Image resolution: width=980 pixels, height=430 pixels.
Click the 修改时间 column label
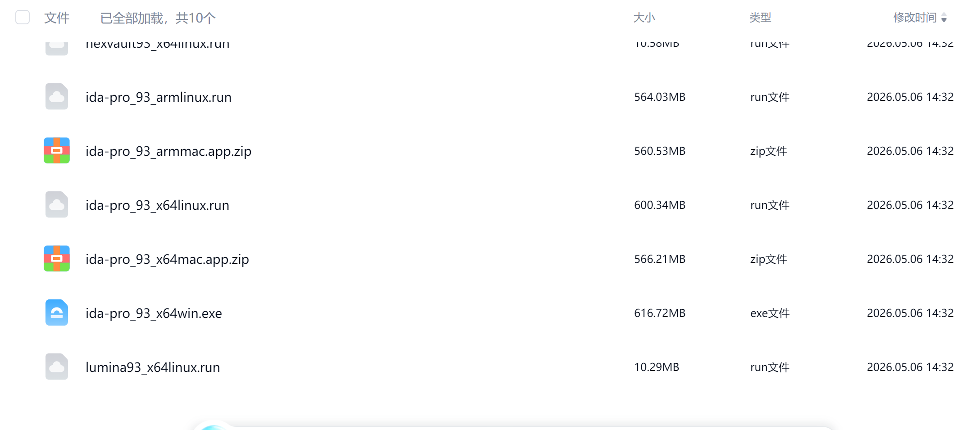pos(915,18)
